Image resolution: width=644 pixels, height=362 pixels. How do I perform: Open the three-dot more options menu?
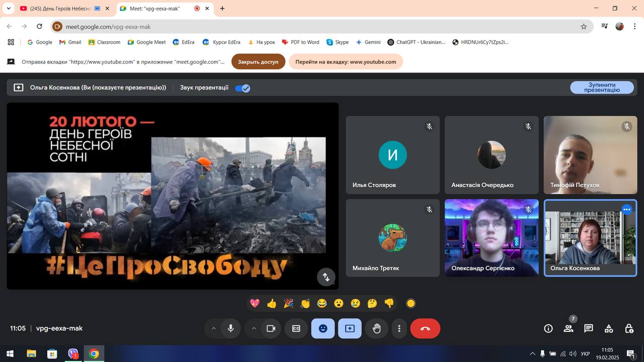point(399,328)
